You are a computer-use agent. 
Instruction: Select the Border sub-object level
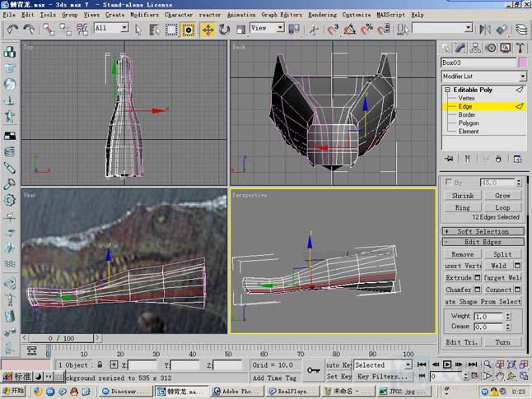[467, 114]
